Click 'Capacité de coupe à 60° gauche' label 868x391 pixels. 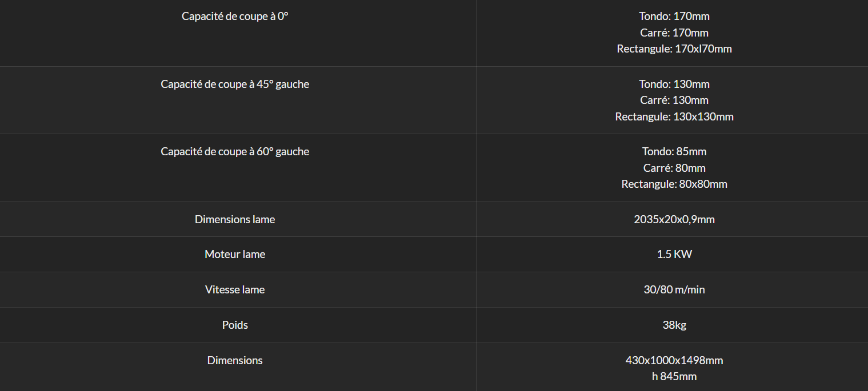point(235,151)
